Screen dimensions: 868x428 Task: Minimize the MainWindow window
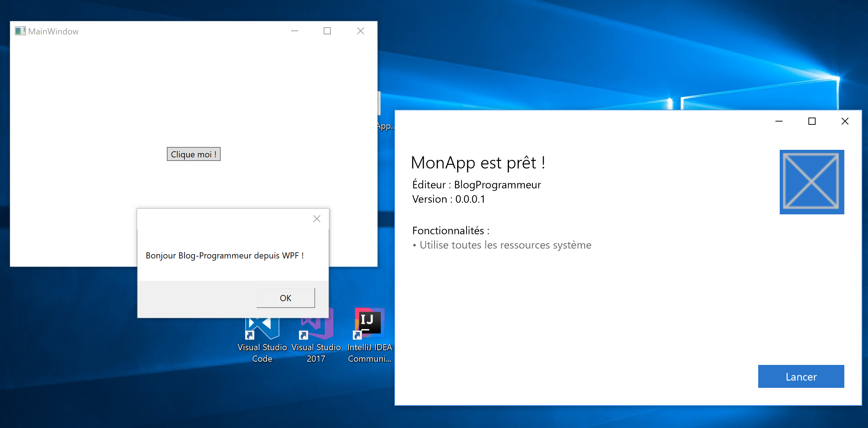tap(295, 31)
